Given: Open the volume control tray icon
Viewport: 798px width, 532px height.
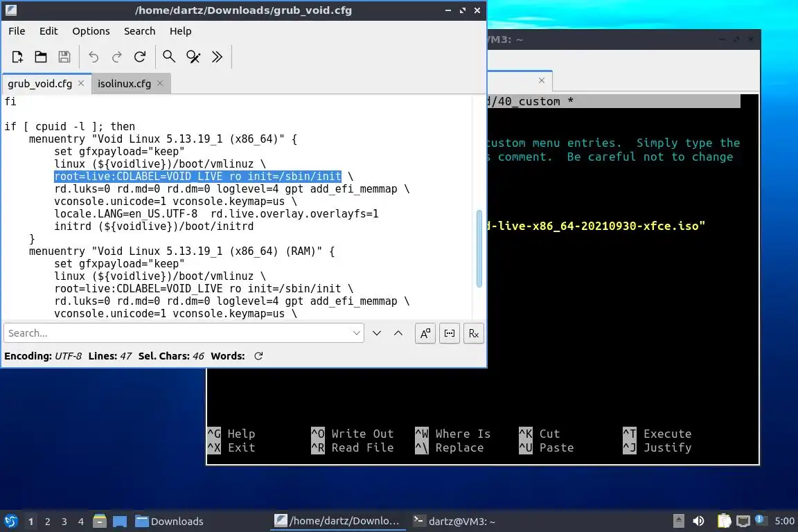Looking at the screenshot, I should 698,521.
